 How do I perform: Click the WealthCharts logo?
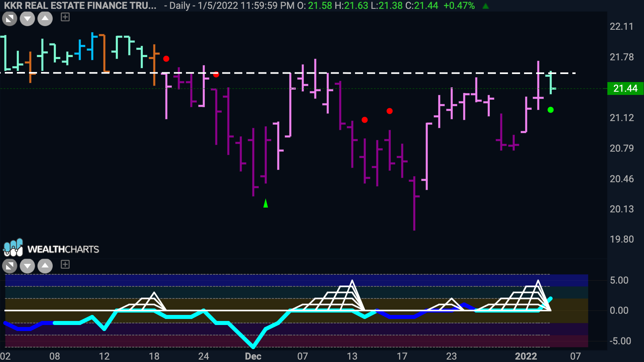pos(51,248)
